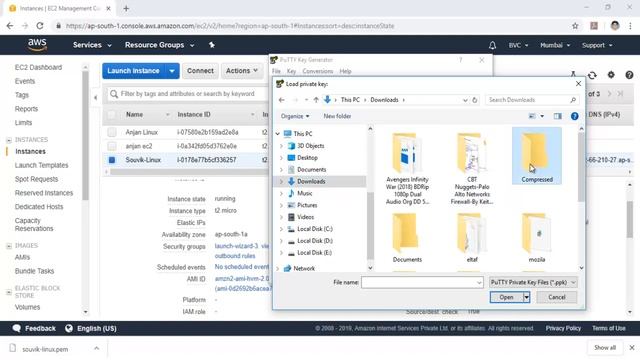The image size is (640, 360).
Task: Open the mozila folder icon
Action: (537, 233)
